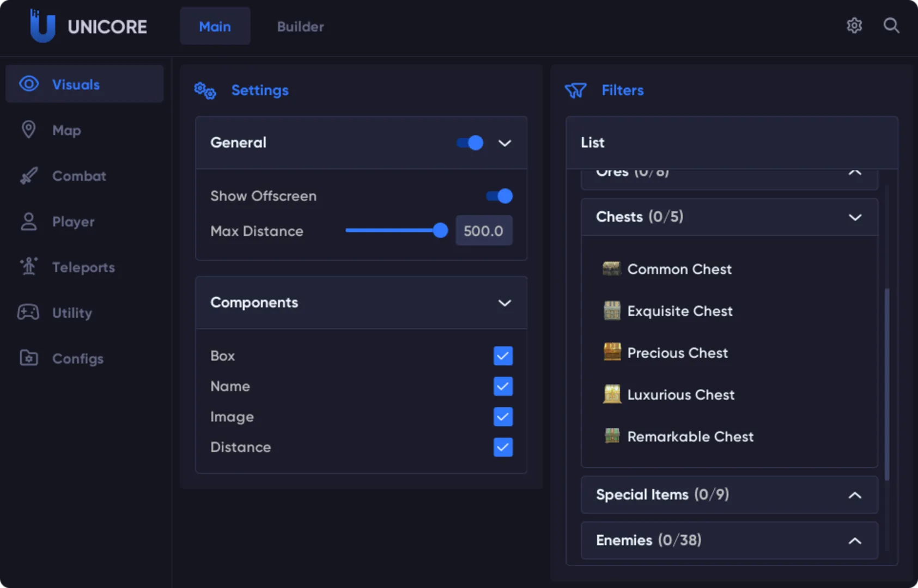Disable the Distance checkbox
Viewport: 918px width, 588px height.
coord(502,447)
